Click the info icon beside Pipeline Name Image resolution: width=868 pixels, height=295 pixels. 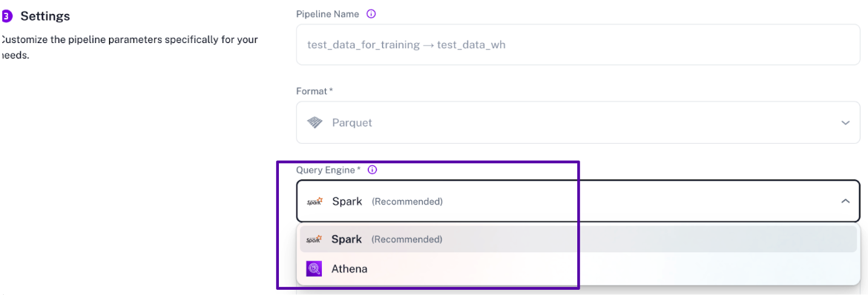pyautogui.click(x=372, y=14)
